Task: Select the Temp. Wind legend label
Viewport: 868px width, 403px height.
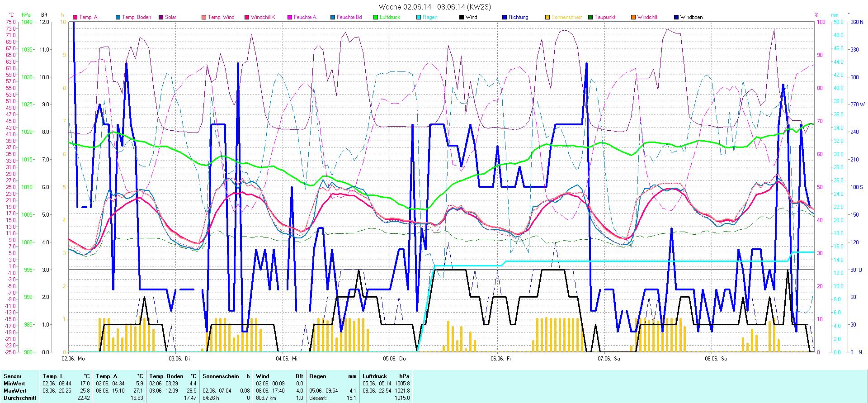Action: coord(221,17)
